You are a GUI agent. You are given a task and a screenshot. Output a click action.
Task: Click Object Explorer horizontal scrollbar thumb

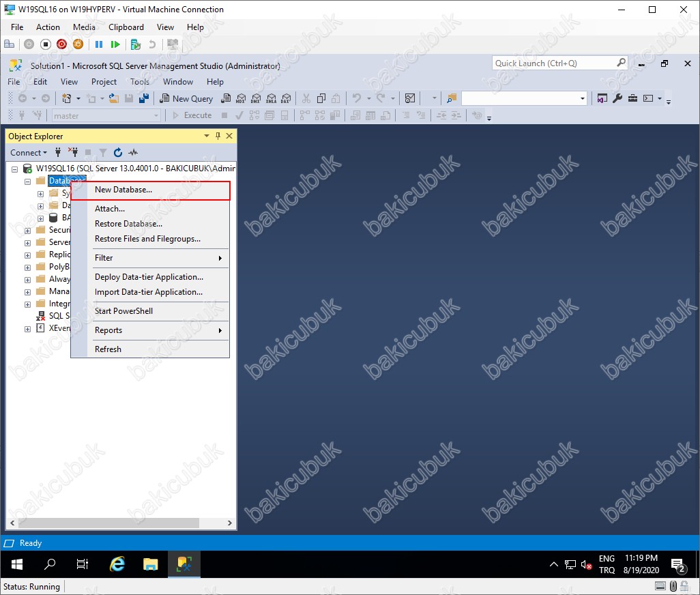(108, 523)
